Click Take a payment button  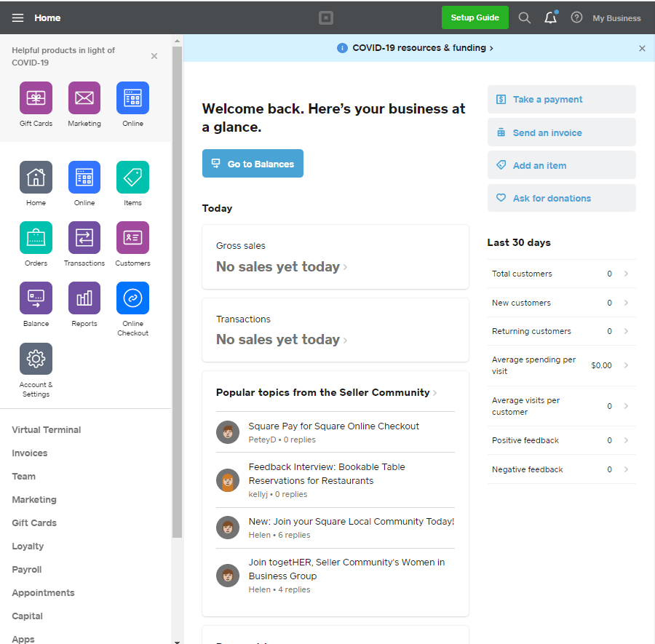[x=561, y=100]
